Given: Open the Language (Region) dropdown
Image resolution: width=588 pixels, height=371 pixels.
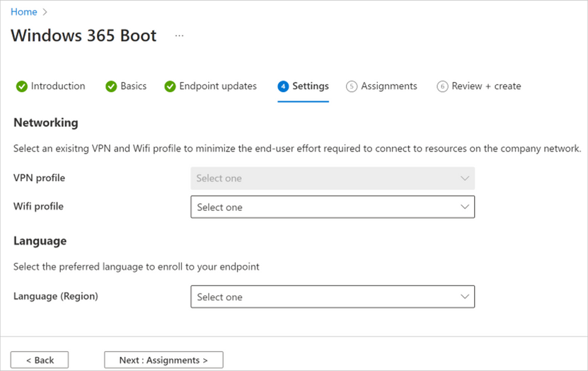Looking at the screenshot, I should click(x=332, y=297).
